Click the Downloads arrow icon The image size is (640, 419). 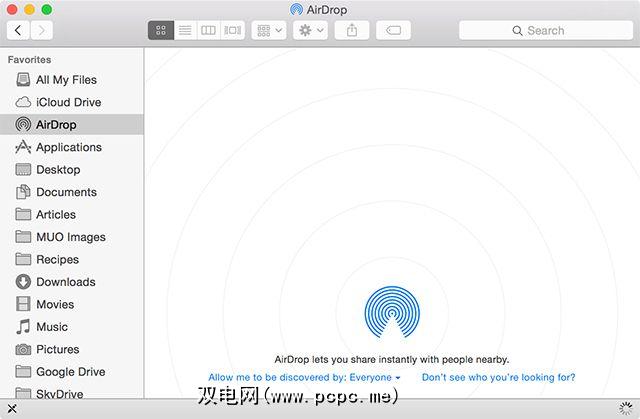tap(23, 282)
